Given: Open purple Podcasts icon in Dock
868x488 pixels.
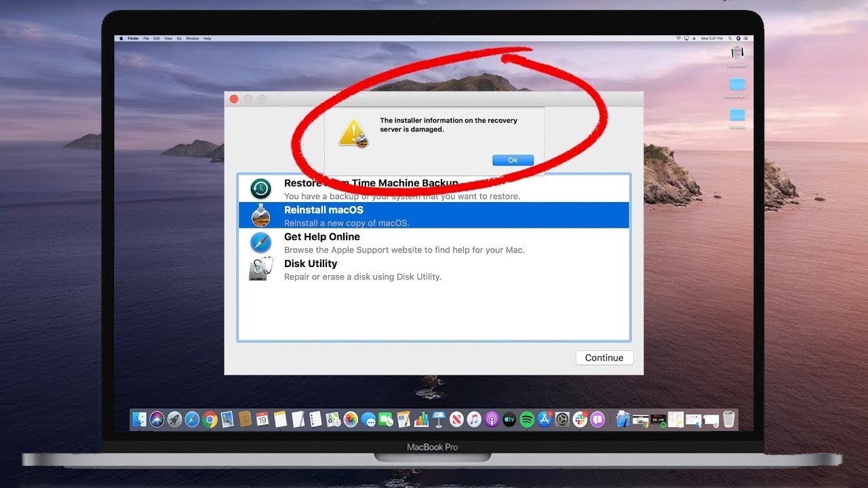Looking at the screenshot, I should click(x=492, y=420).
